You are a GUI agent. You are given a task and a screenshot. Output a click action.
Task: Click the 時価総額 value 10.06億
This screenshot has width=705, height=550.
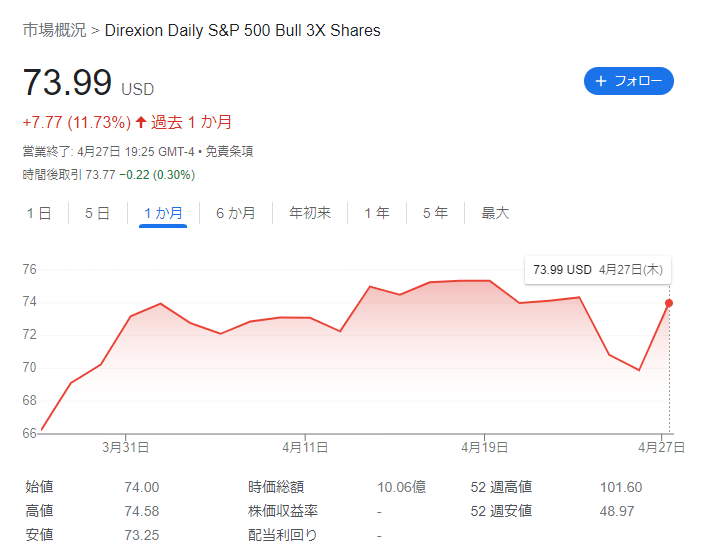[402, 487]
